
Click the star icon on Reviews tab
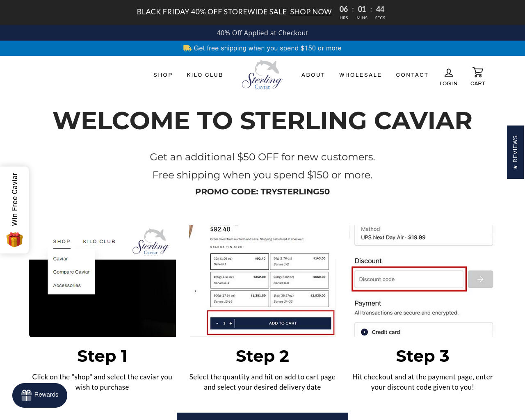tap(515, 167)
